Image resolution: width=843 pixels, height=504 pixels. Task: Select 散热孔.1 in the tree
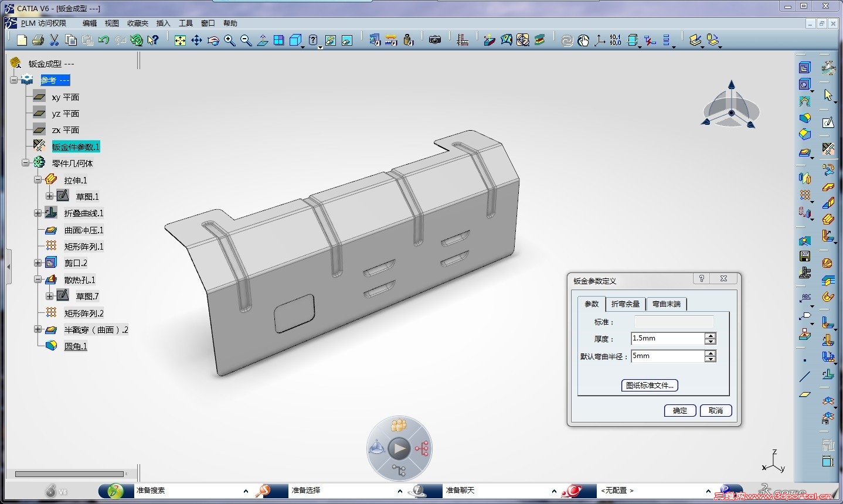[x=80, y=280]
